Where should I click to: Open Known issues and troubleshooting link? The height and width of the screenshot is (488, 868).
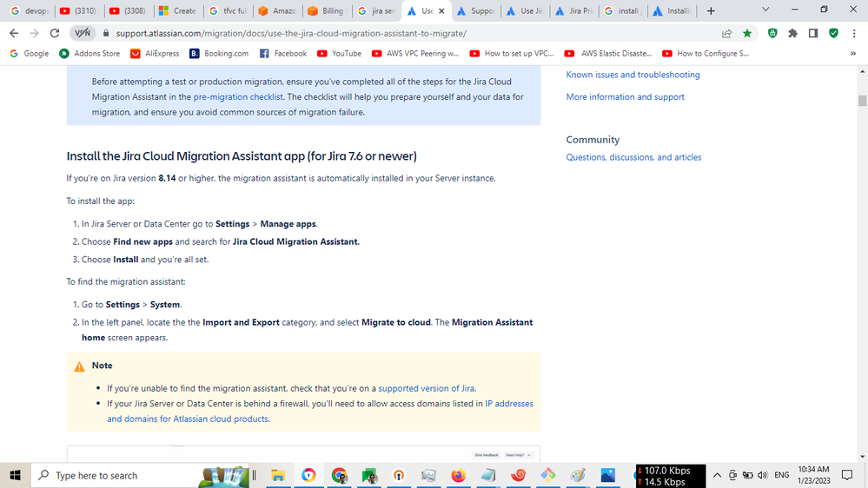[x=633, y=75]
